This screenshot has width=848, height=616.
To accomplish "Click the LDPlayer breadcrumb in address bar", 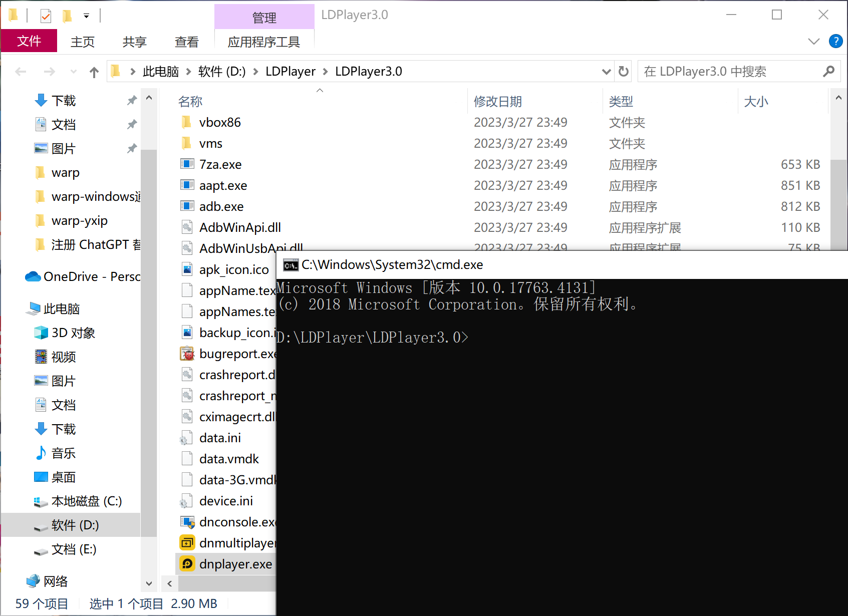I will [x=291, y=72].
